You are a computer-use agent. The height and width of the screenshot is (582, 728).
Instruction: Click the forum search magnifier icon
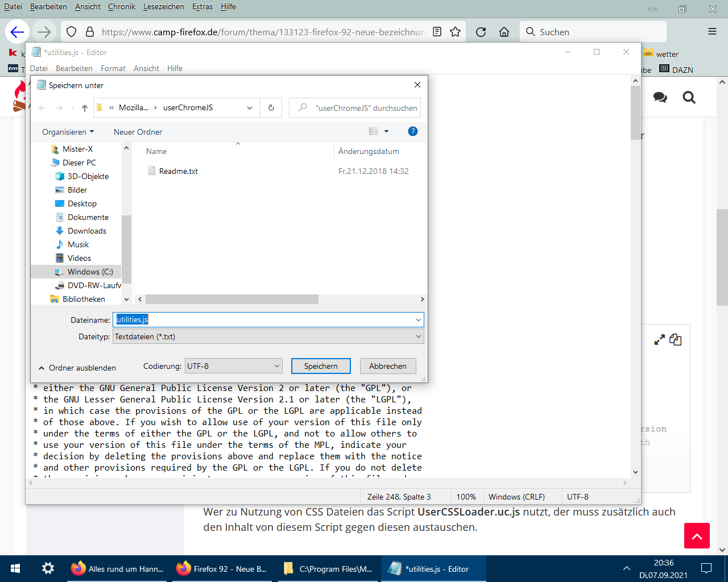(689, 98)
